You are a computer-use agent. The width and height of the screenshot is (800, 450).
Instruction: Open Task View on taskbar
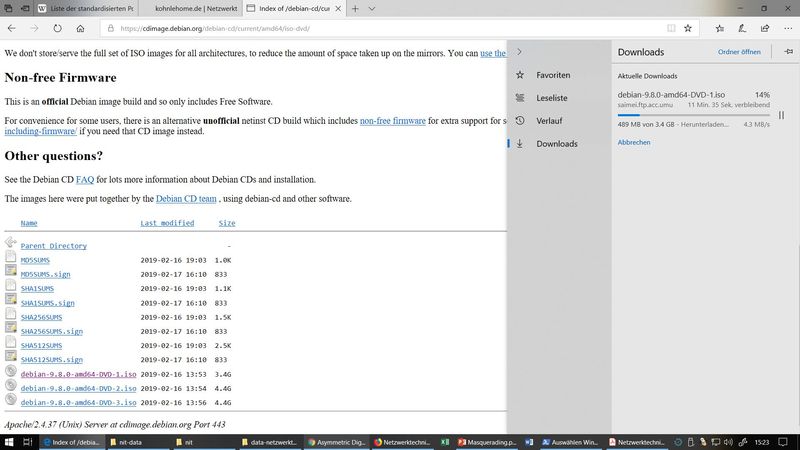tap(28, 442)
